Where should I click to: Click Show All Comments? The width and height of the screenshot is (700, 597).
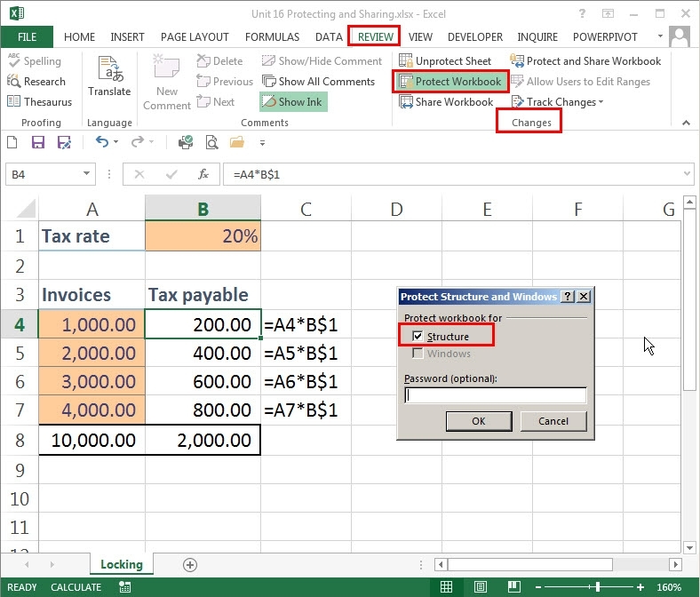(318, 82)
